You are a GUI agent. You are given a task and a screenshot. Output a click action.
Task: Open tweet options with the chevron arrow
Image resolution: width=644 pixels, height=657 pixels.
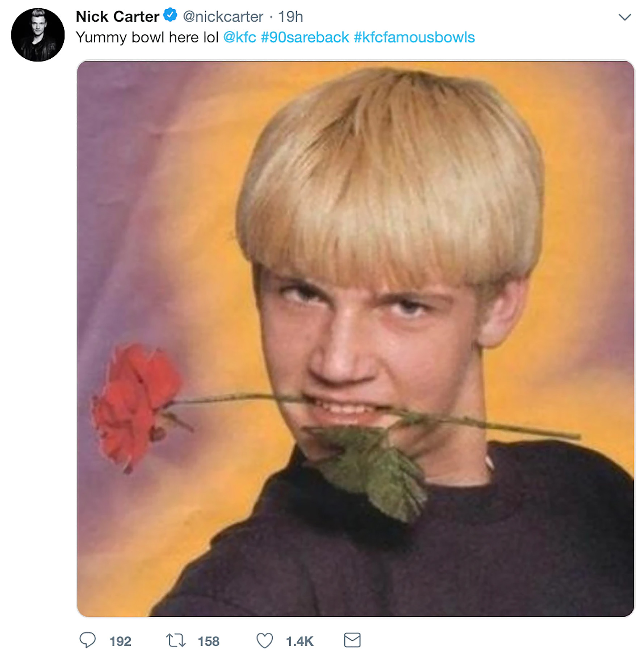[624, 17]
